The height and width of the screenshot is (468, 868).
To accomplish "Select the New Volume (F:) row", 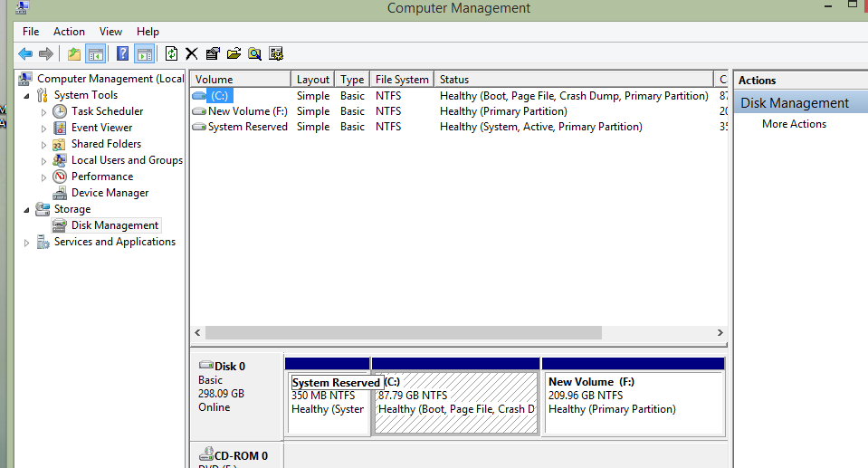I will point(458,111).
